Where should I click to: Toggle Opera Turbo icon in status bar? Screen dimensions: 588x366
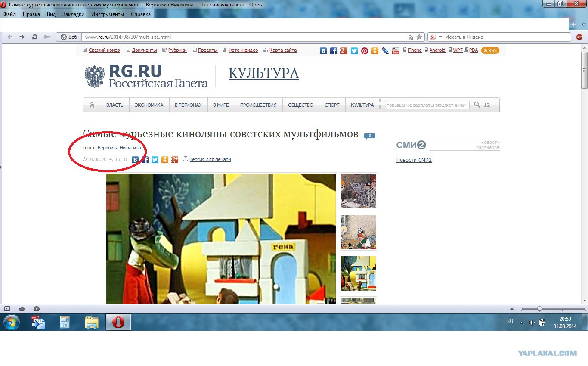click(37, 309)
